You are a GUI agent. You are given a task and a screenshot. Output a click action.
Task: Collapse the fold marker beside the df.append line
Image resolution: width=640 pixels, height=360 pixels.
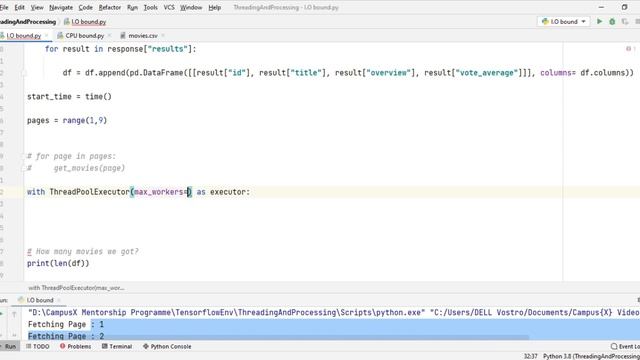(24, 73)
